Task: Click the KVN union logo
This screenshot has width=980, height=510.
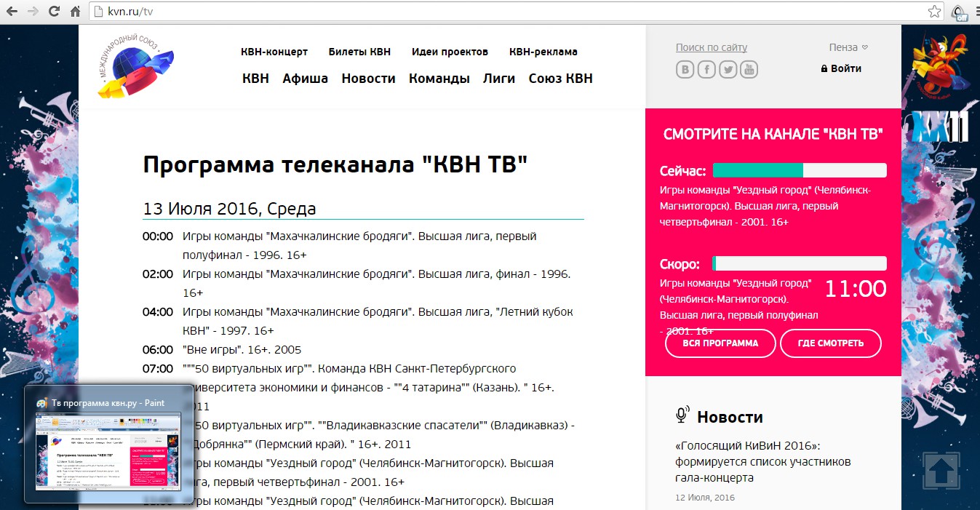Action: click(136, 67)
